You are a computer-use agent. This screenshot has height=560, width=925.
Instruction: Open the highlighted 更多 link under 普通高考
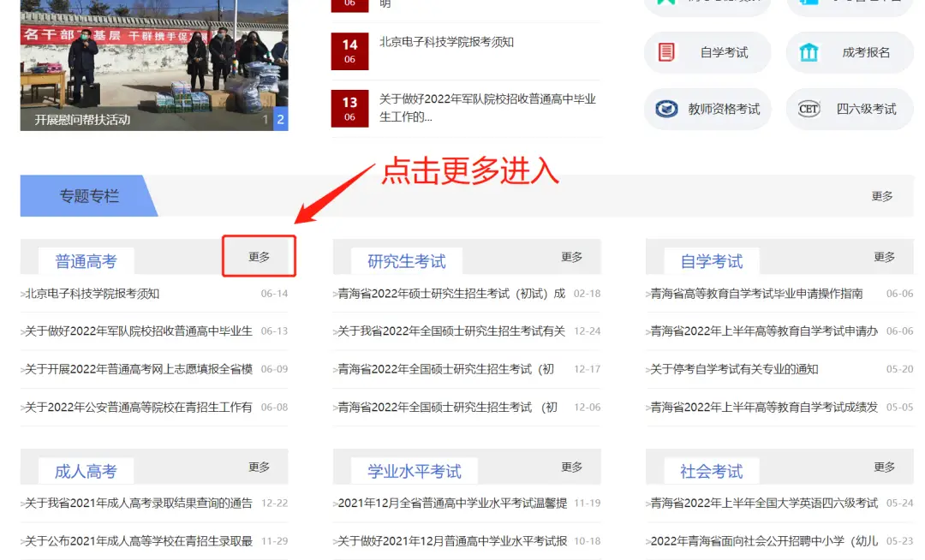259,255
